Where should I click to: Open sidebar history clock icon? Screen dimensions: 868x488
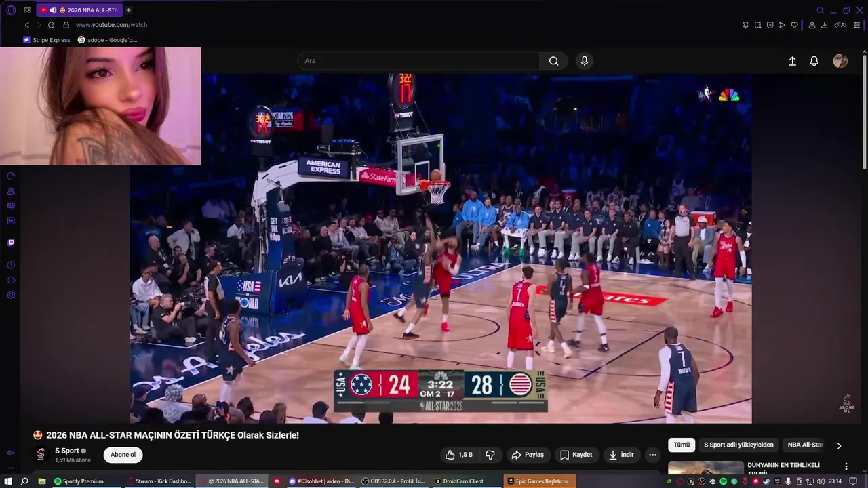click(11, 265)
